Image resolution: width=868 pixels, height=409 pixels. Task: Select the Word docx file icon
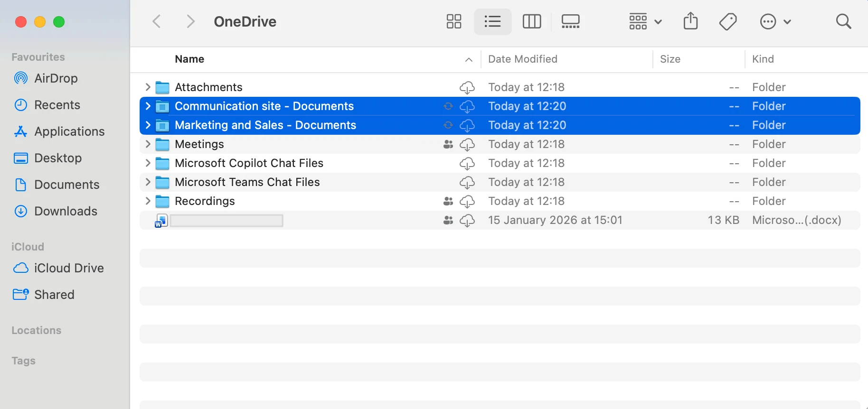click(161, 221)
